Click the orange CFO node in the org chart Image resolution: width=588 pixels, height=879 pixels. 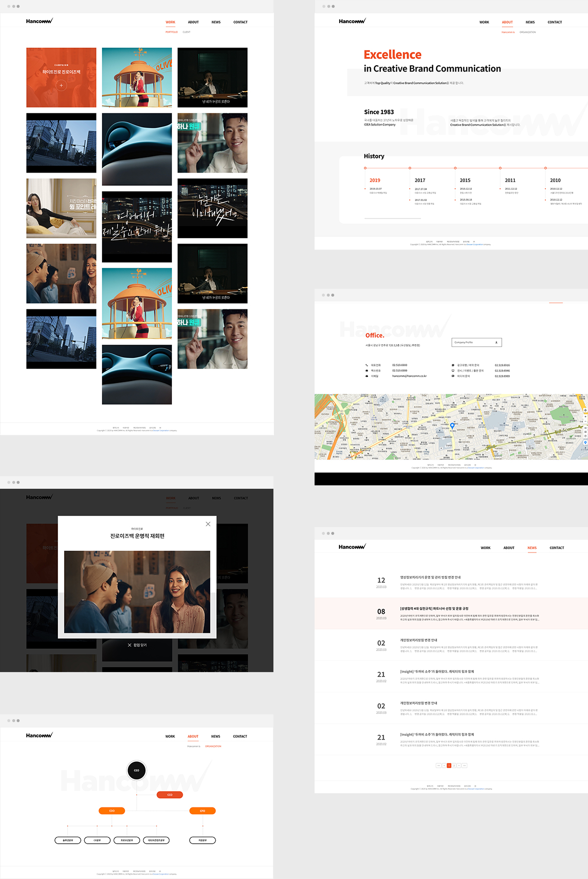(202, 811)
